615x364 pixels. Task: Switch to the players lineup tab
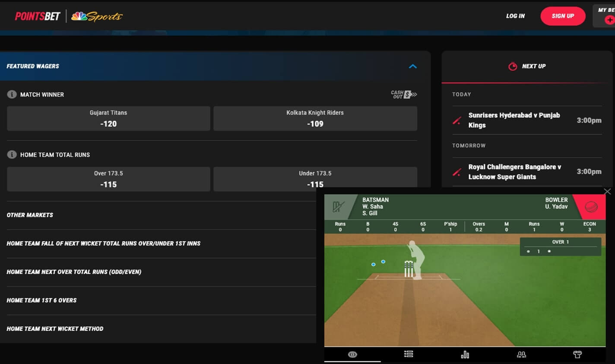point(521,355)
